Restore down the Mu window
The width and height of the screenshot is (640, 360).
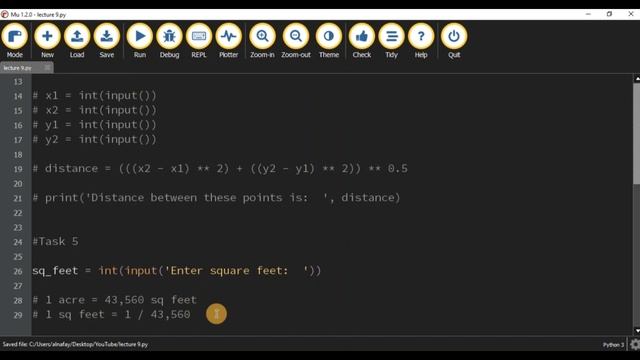609,14
